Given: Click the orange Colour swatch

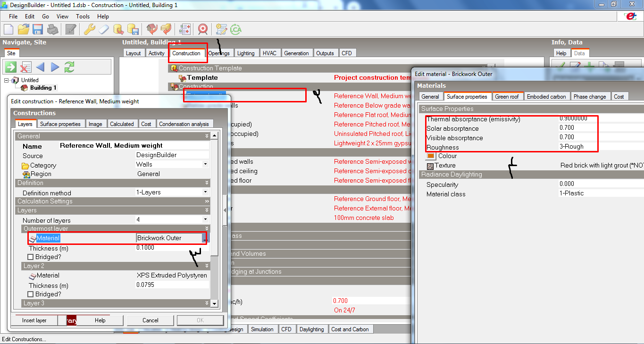Looking at the screenshot, I should point(431,156).
